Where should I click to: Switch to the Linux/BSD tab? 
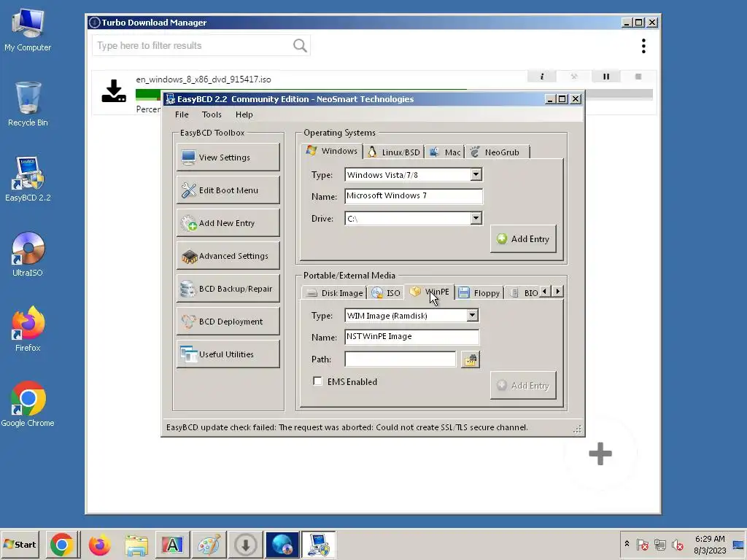[x=394, y=152]
